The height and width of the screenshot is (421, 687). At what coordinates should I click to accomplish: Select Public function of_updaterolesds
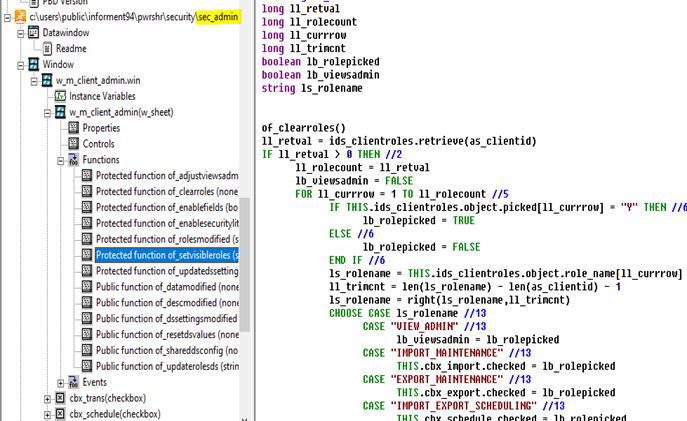tap(167, 367)
